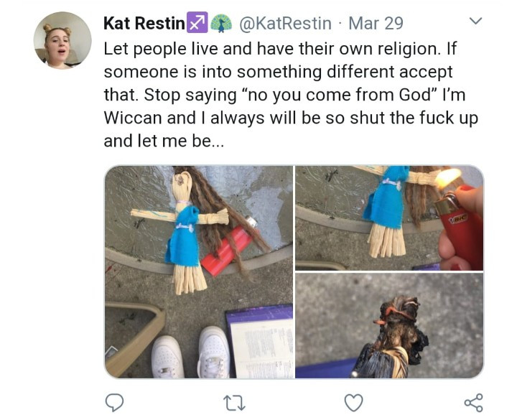Expand the tweet options chevron
Viewport: 517px width, 420px height.
tap(475, 22)
